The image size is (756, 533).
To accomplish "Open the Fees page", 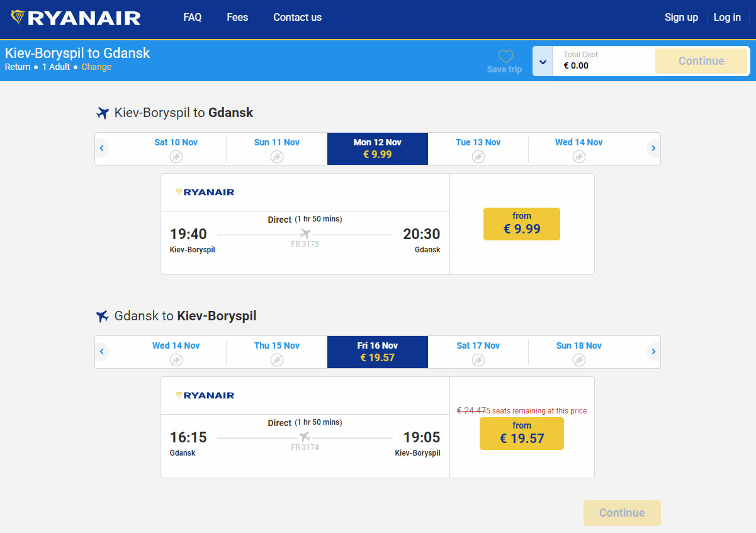I will (237, 18).
